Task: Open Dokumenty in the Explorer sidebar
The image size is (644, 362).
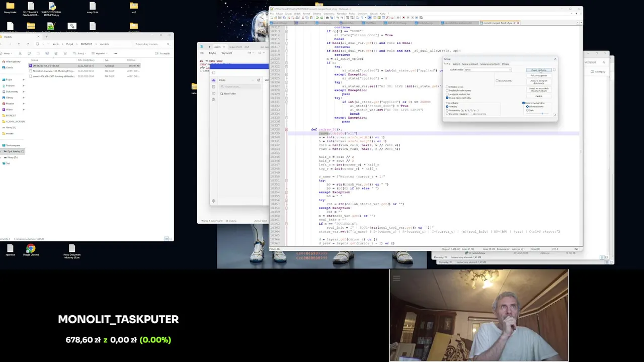Action: [11, 92]
